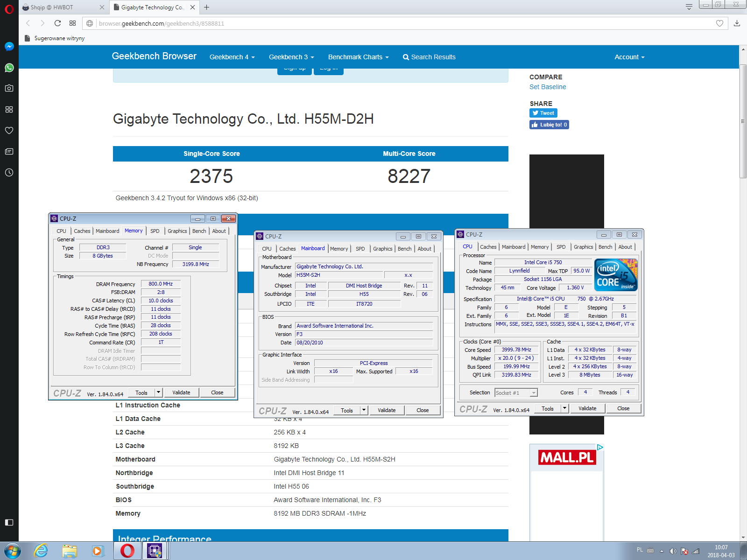The image size is (747, 560).
Task: Open Speed Dial grid in sidebar
Action: (x=9, y=109)
